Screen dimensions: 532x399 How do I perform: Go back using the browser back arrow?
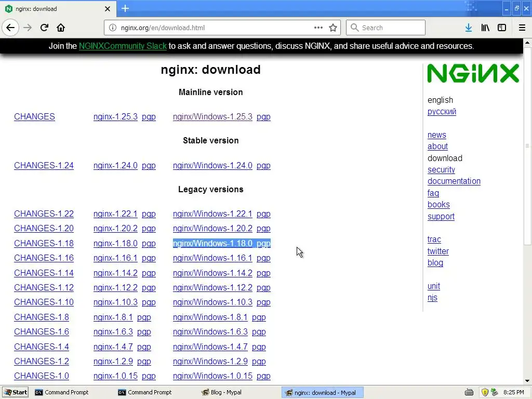[x=10, y=28]
